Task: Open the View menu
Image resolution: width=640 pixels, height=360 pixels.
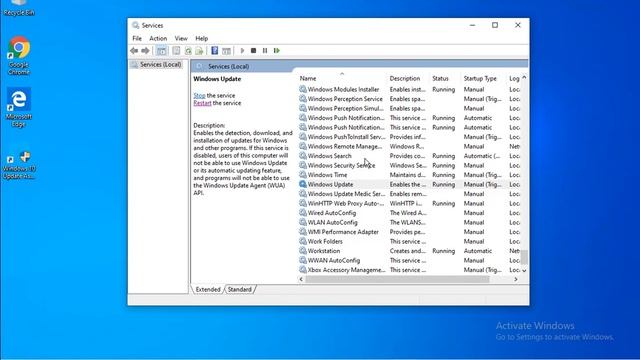Action: pos(181,38)
